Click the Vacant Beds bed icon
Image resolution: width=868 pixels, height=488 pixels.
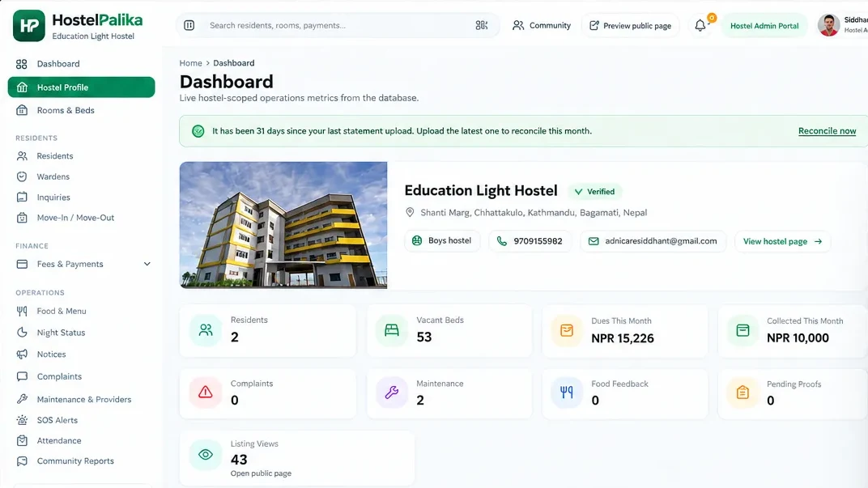click(391, 330)
